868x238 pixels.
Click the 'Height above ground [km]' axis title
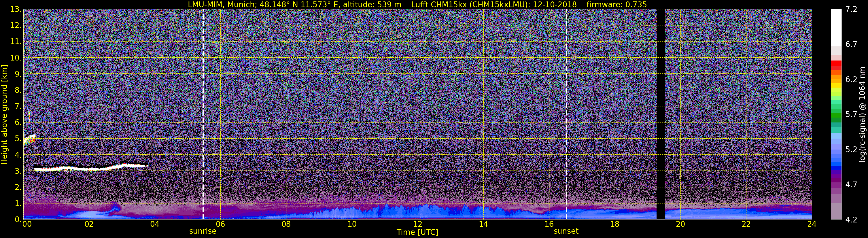(x=4, y=114)
